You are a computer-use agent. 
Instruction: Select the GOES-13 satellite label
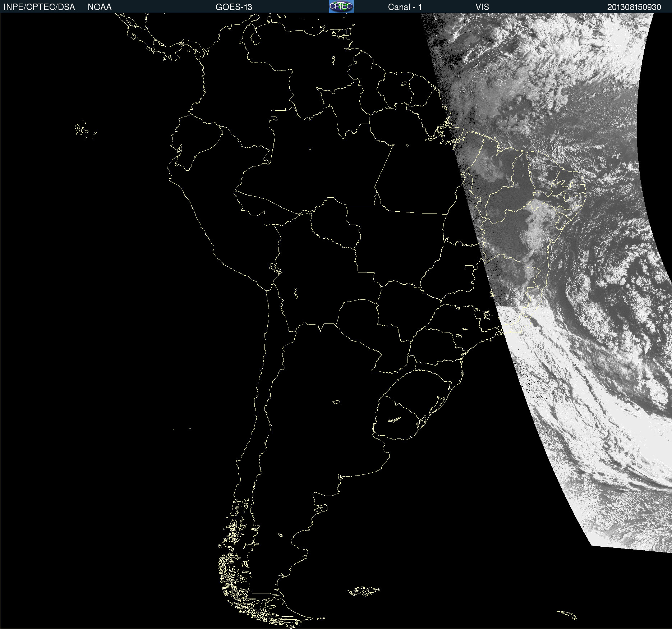tap(234, 7)
